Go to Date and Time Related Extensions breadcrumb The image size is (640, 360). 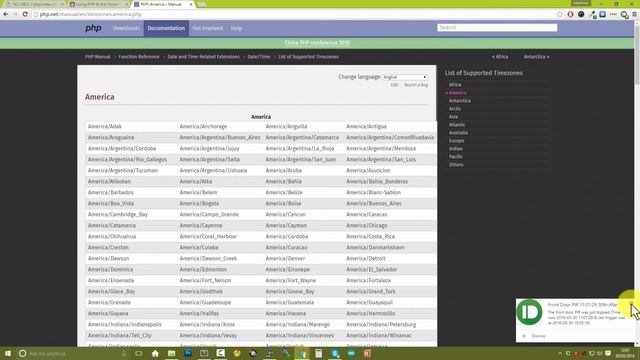pyautogui.click(x=203, y=57)
